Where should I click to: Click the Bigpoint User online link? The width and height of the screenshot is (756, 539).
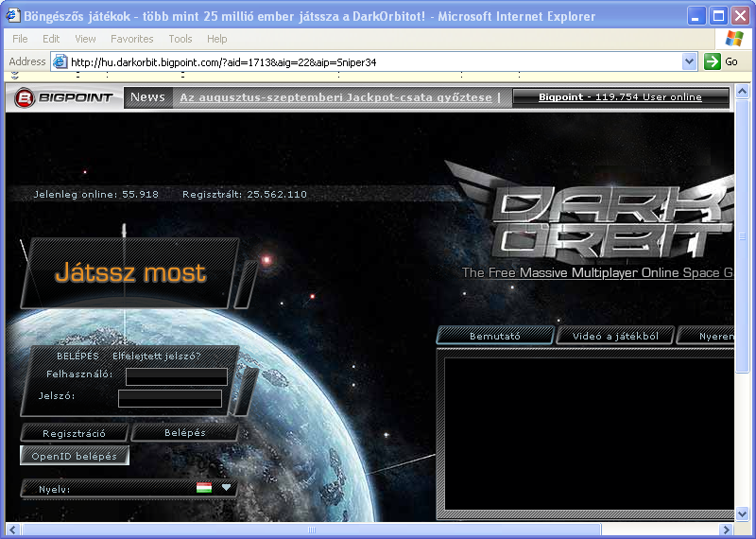pos(620,97)
